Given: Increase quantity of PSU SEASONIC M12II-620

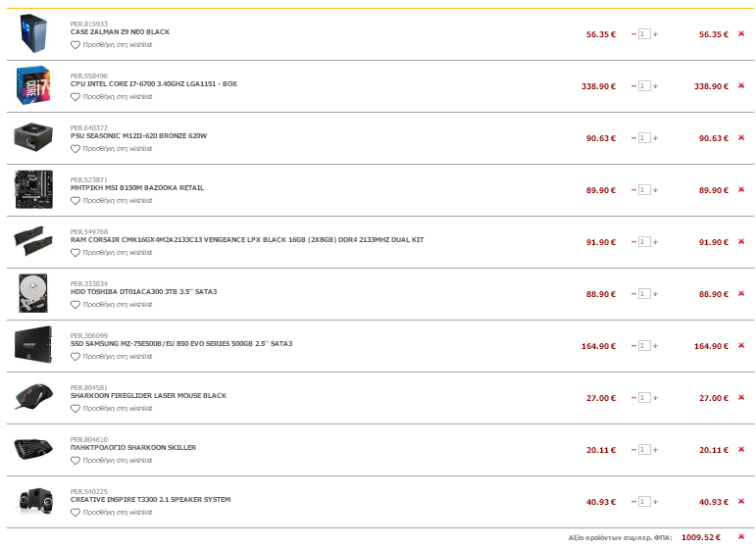Looking at the screenshot, I should [x=655, y=138].
